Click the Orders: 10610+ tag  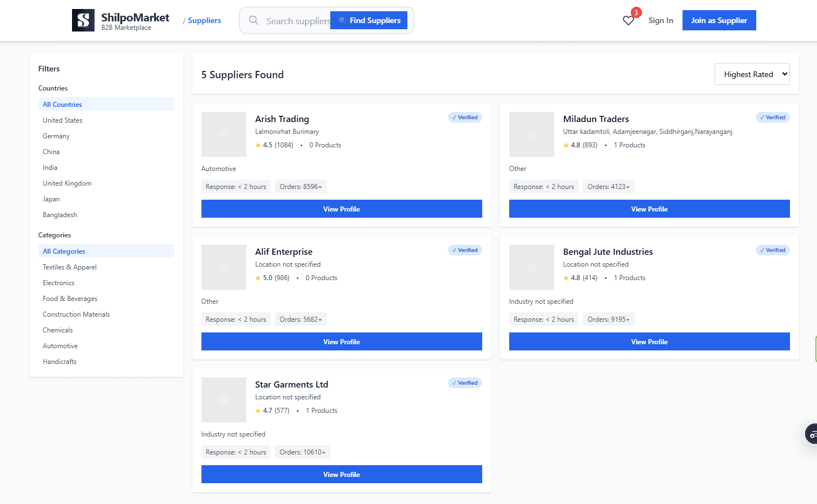click(303, 452)
